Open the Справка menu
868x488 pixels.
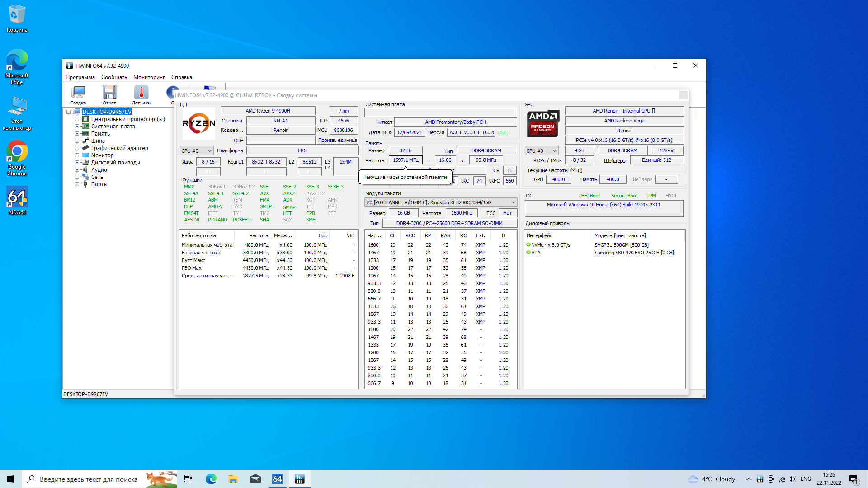pyautogui.click(x=181, y=77)
